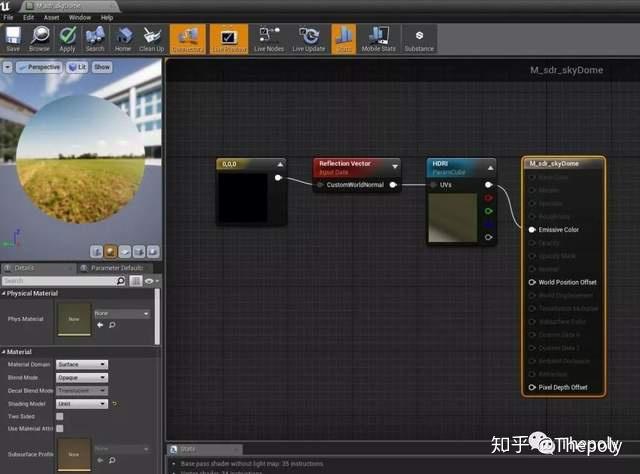Toggle the Live Nodes button
Screen dimensions: 640x474
269,39
